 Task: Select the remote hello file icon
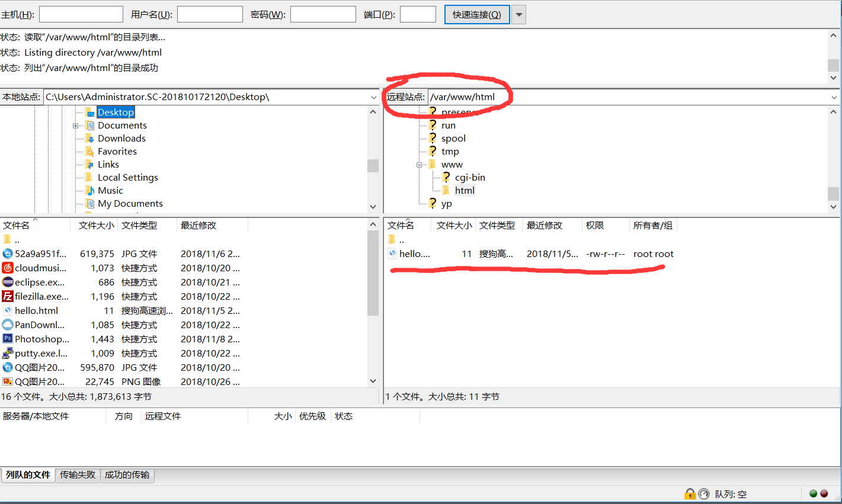[392, 253]
